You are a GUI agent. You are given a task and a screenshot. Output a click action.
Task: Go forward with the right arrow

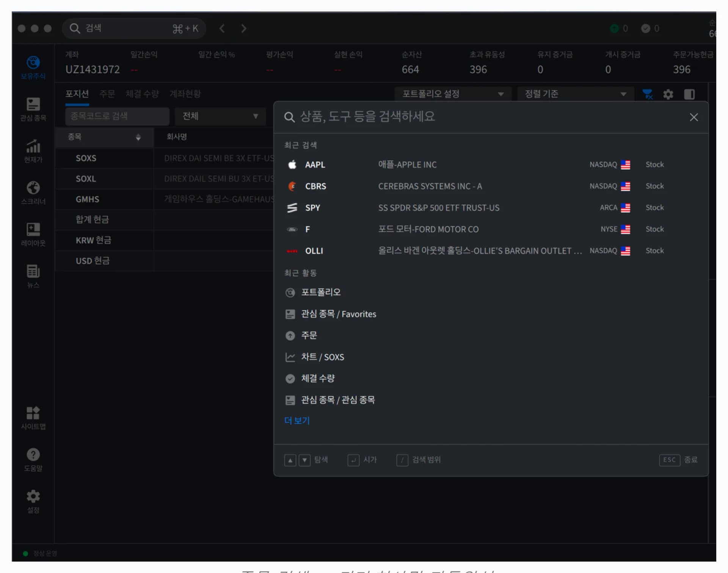pyautogui.click(x=244, y=28)
